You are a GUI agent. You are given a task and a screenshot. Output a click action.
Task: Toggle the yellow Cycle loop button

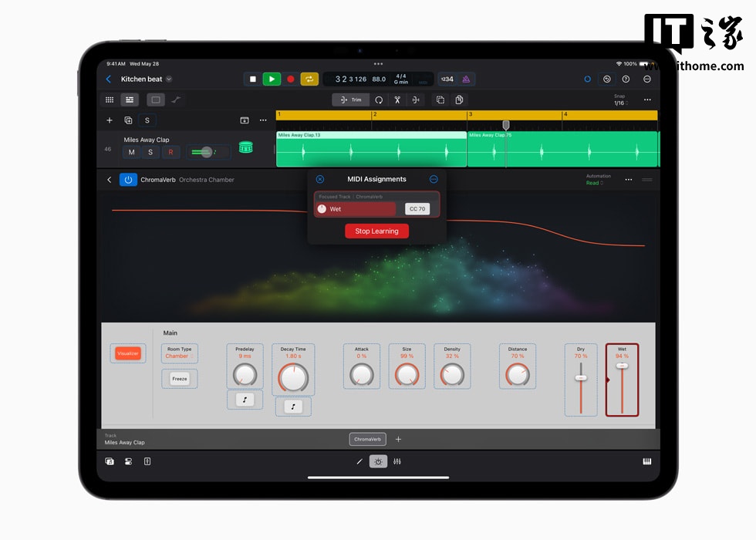click(309, 79)
